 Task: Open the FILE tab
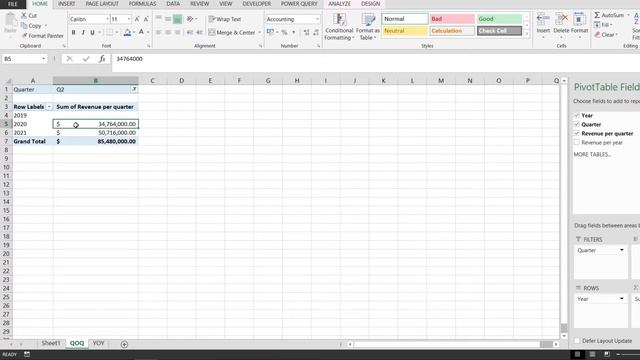tap(13, 4)
